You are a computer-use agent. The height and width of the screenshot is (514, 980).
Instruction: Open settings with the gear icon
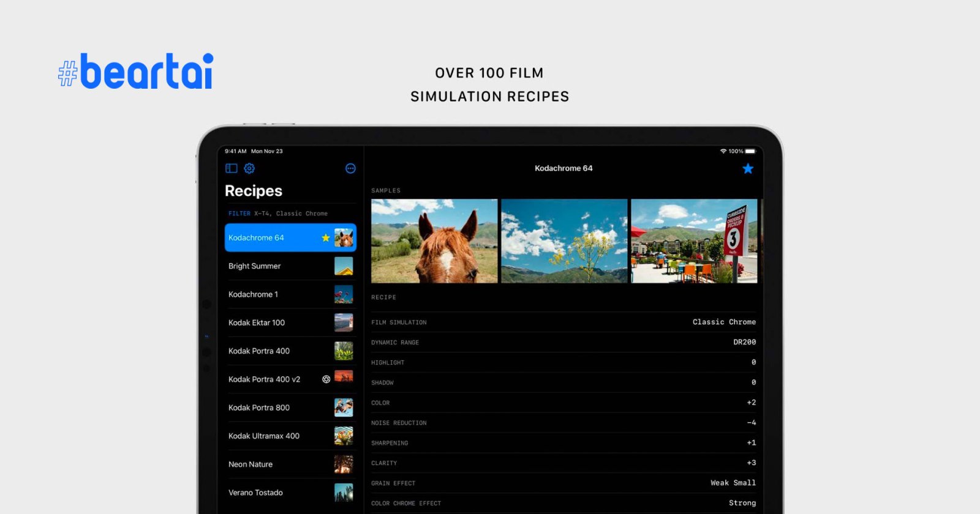tap(249, 168)
